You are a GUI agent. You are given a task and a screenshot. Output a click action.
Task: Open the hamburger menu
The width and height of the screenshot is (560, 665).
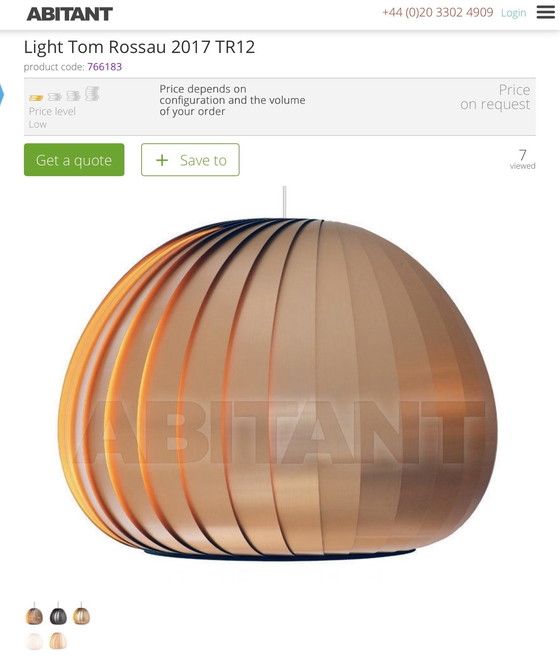click(x=545, y=12)
